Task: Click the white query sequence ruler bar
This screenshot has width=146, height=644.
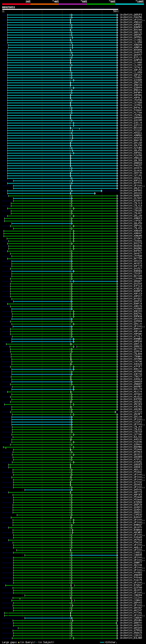Action: [60, 9]
